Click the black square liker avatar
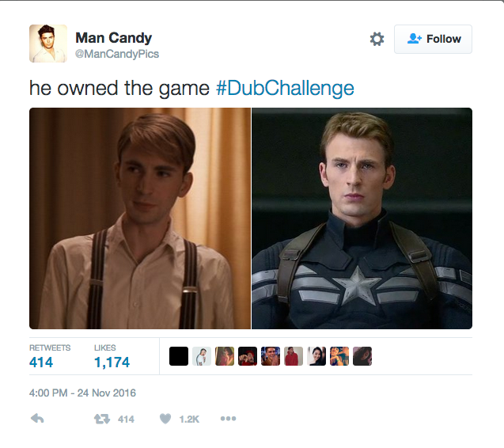This screenshot has width=504, height=448. (x=179, y=356)
